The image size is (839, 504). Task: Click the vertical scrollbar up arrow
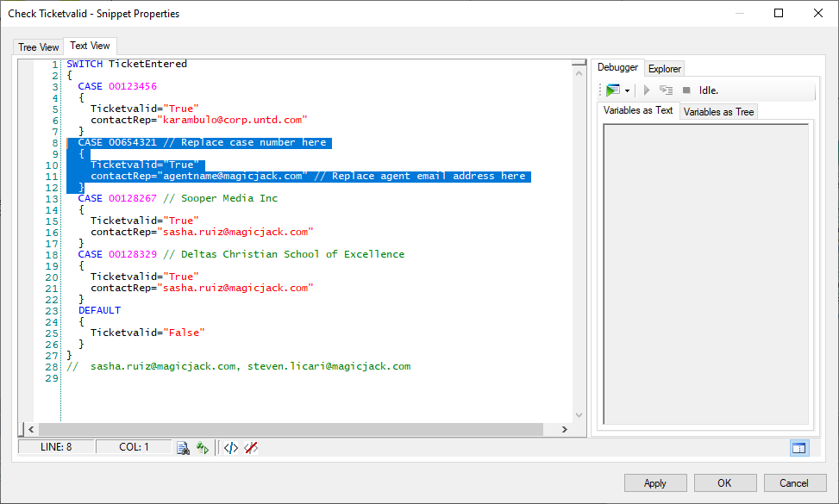[579, 73]
